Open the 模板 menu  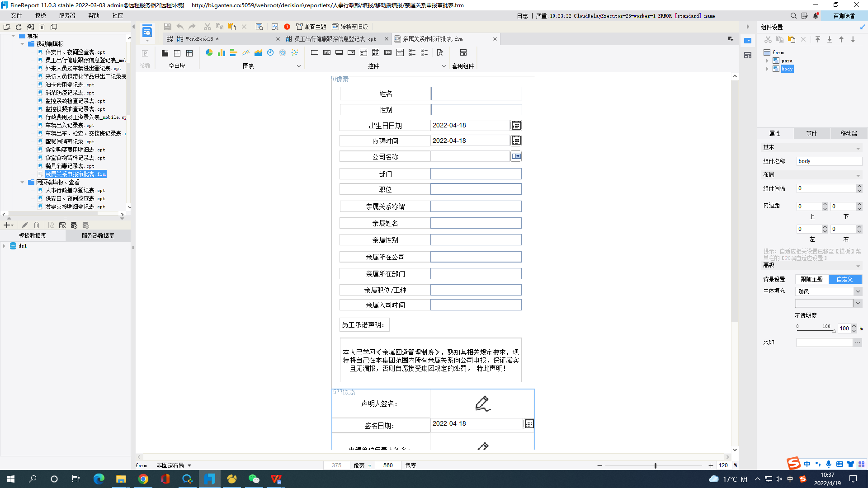coord(41,15)
